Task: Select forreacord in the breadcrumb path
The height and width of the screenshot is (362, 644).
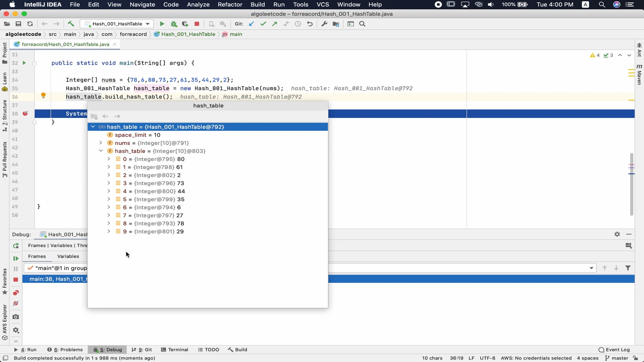Action: coord(133,34)
